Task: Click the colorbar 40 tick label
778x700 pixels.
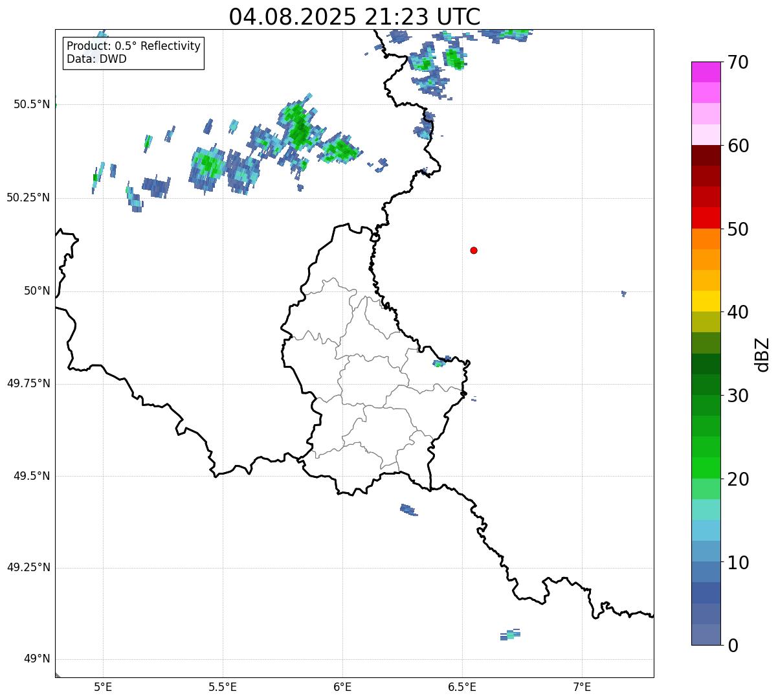Action: [x=738, y=312]
